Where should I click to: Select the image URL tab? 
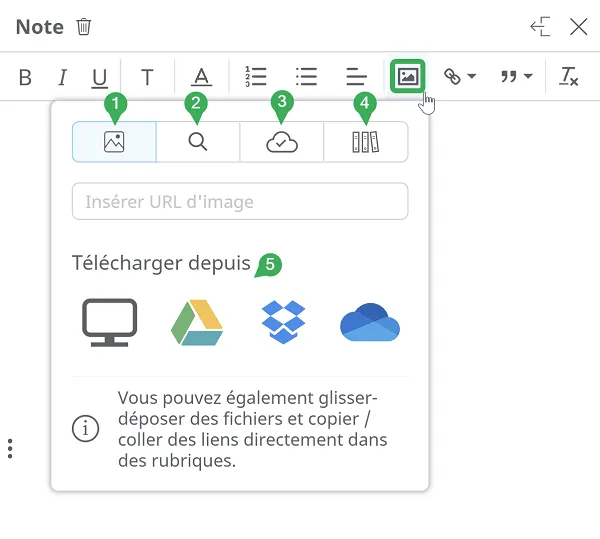click(x=114, y=142)
